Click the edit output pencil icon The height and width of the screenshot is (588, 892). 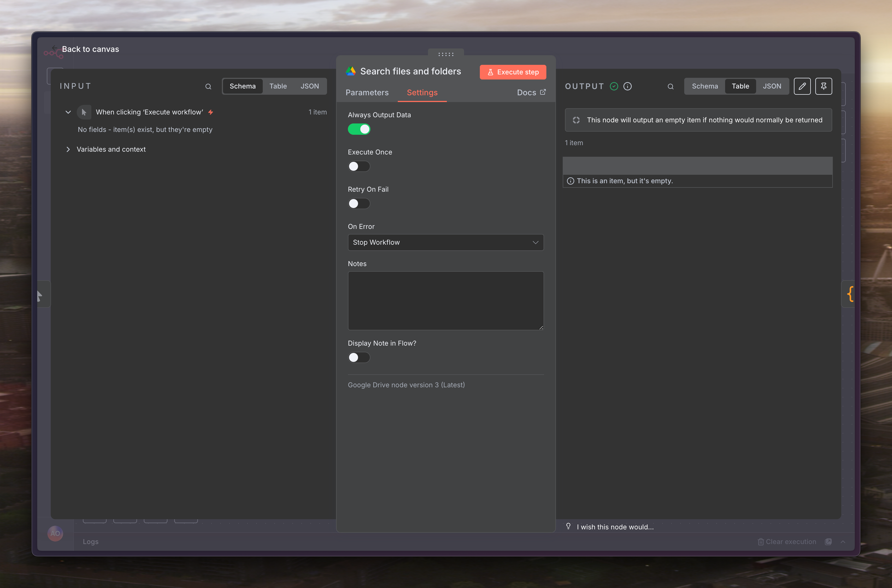(x=802, y=86)
